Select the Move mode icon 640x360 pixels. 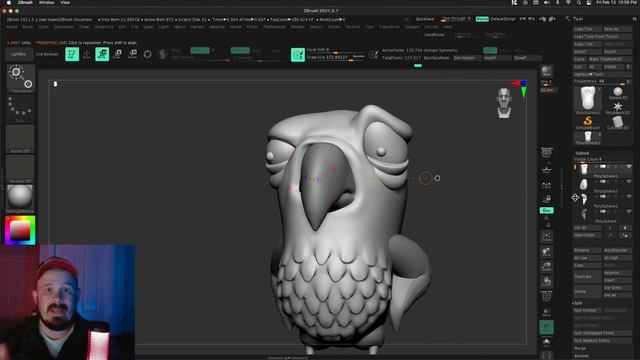(x=102, y=54)
